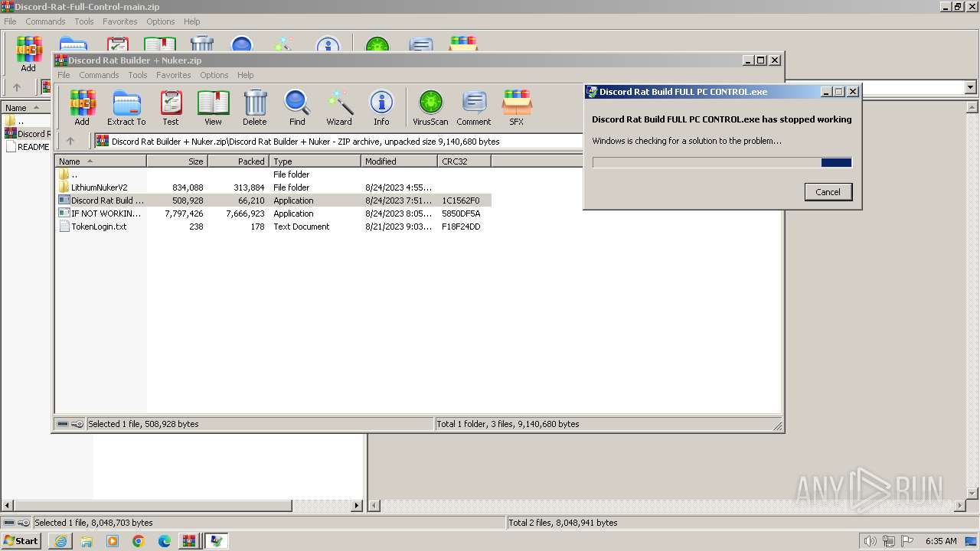Sort by Packed column

coord(238,161)
